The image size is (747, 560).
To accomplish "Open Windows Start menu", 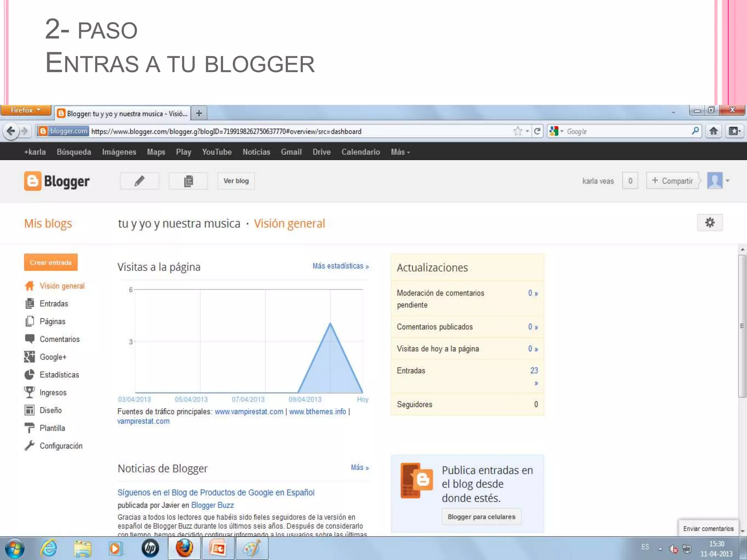I will tap(15, 548).
